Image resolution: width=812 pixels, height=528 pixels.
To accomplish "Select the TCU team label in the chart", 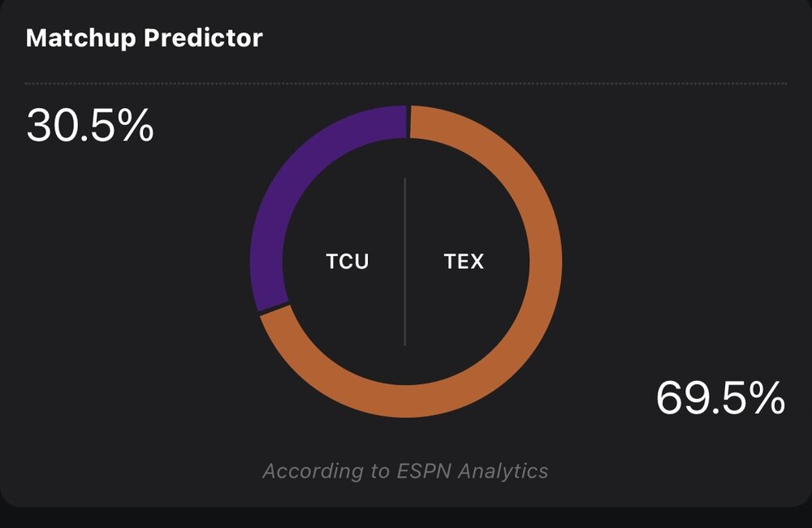I will (x=347, y=262).
